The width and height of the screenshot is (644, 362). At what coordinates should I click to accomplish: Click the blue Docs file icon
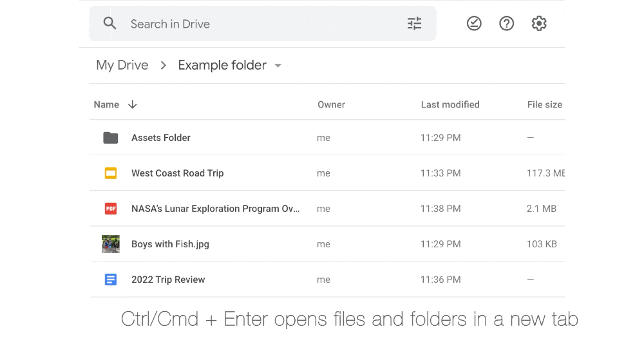click(x=111, y=280)
